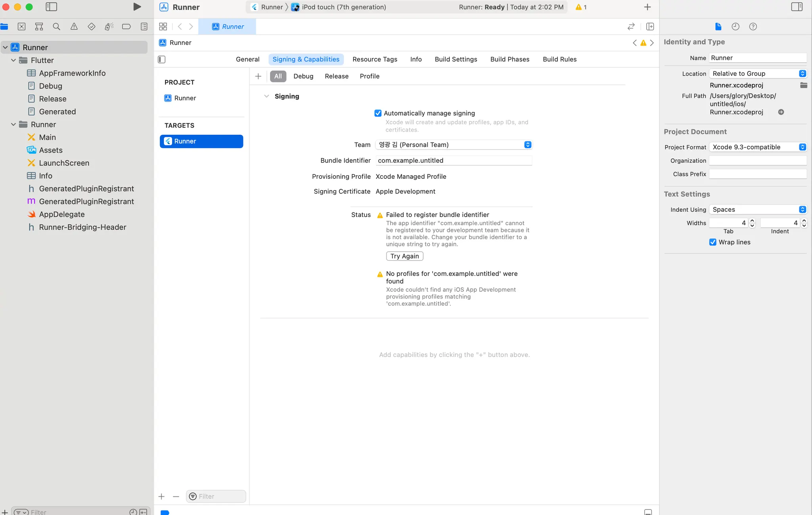Viewport: 812px width, 515px height.
Task: Open the Team dropdown menu
Action: (x=453, y=145)
